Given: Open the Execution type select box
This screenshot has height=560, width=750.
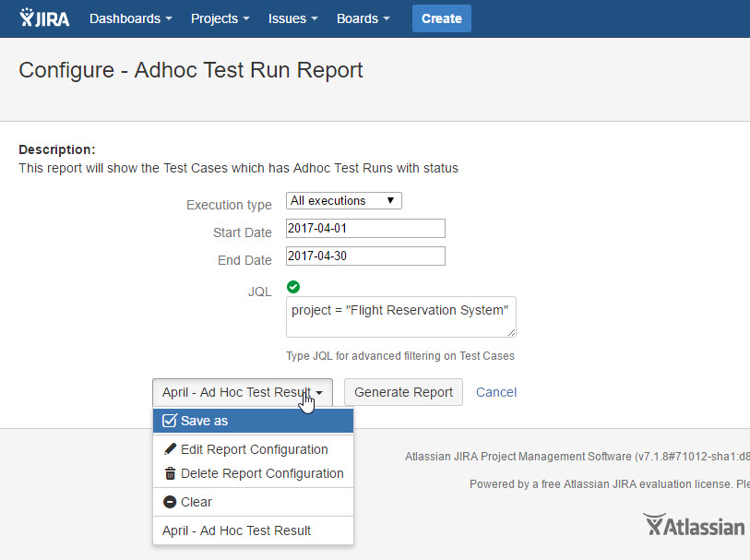Looking at the screenshot, I should [x=343, y=200].
